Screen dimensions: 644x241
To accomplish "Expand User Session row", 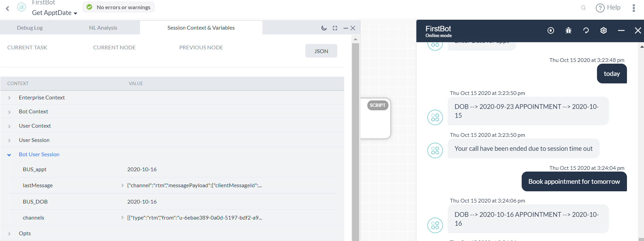I will pyautogui.click(x=9, y=141).
